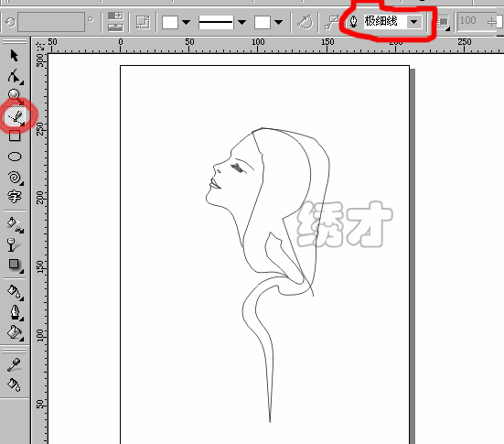
Task: Open the start arrowhead dropdown
Action: [x=186, y=22]
